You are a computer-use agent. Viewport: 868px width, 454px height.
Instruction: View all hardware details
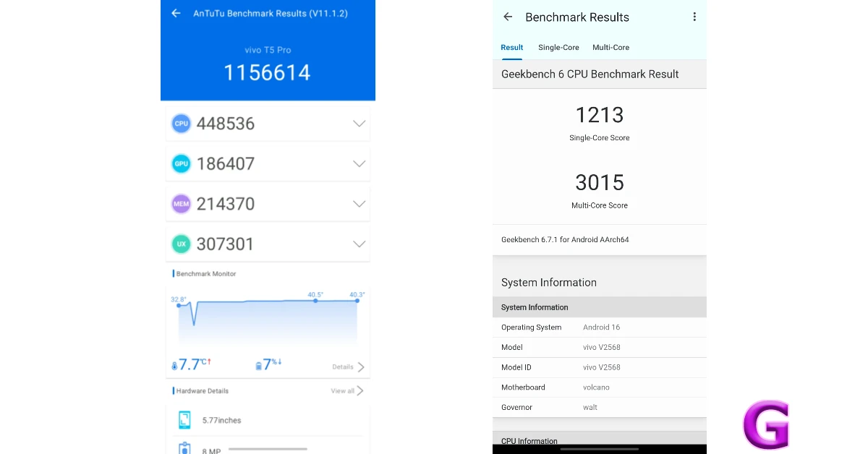click(347, 391)
